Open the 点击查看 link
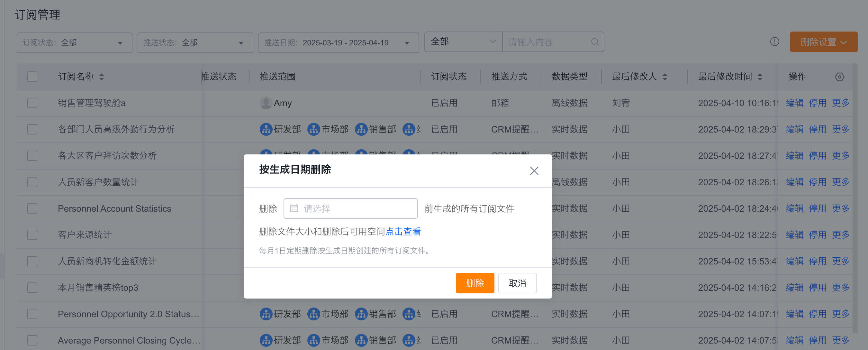 point(403,232)
